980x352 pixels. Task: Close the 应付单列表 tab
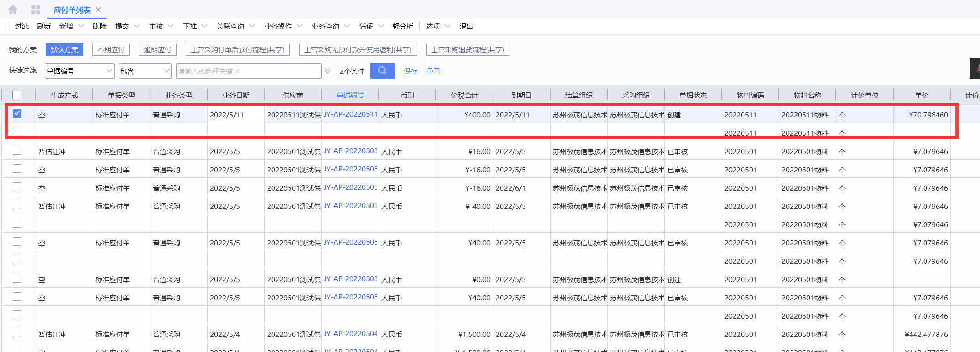(98, 10)
